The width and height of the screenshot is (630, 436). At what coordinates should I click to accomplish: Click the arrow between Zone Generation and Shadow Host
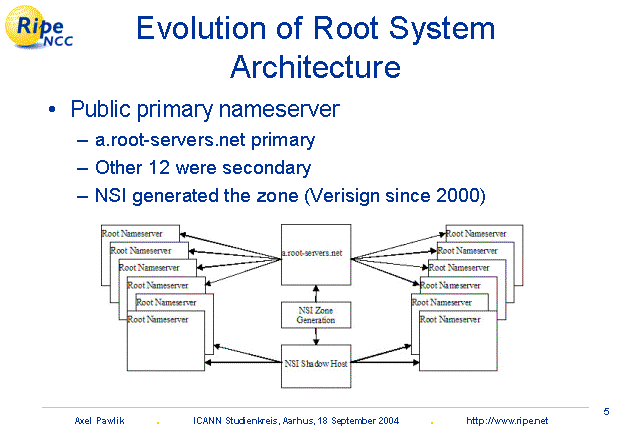pyautogui.click(x=315, y=337)
